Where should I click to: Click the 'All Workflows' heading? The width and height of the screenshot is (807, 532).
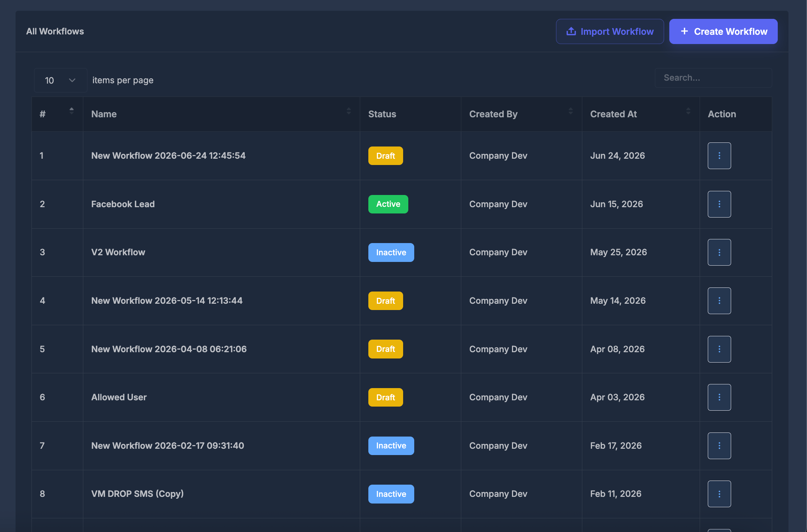tap(55, 31)
